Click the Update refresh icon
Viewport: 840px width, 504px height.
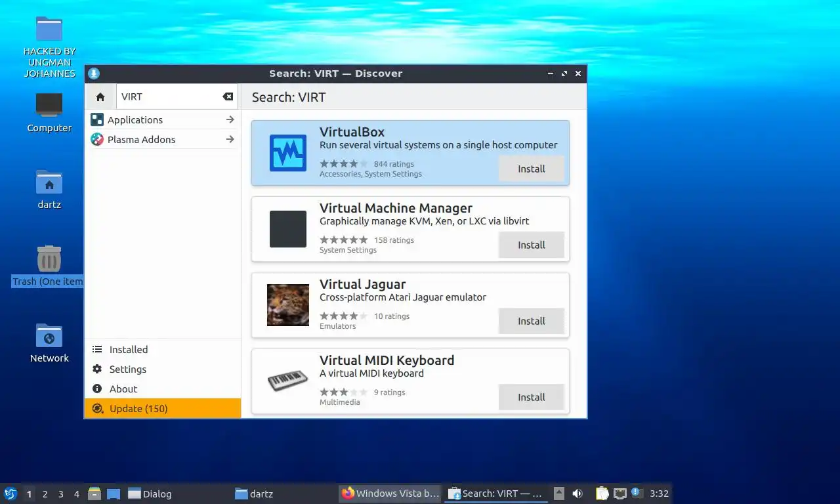pyautogui.click(x=97, y=408)
